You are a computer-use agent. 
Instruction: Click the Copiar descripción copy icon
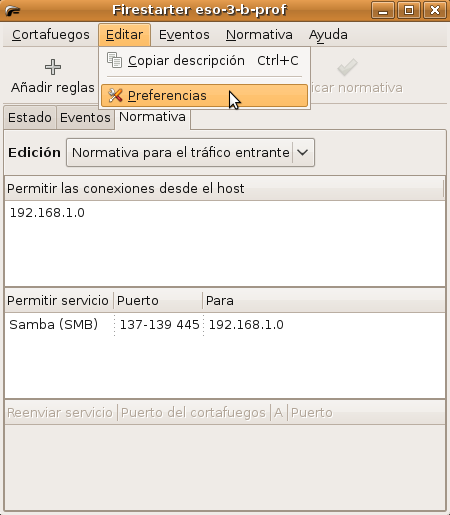[114, 60]
